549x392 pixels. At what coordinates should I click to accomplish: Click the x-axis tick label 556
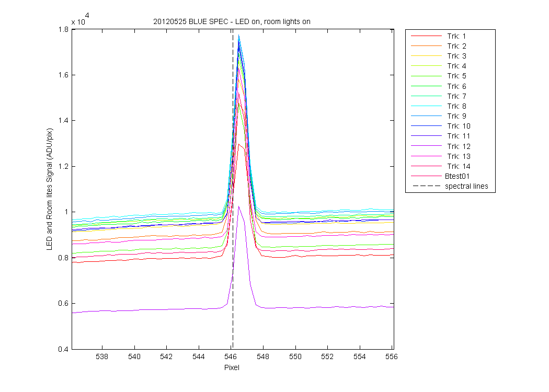point(392,356)
